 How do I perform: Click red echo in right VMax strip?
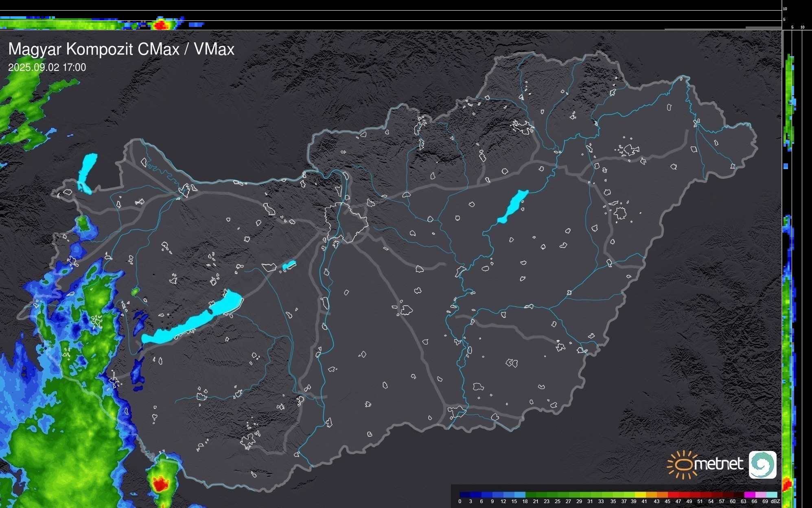click(x=787, y=485)
